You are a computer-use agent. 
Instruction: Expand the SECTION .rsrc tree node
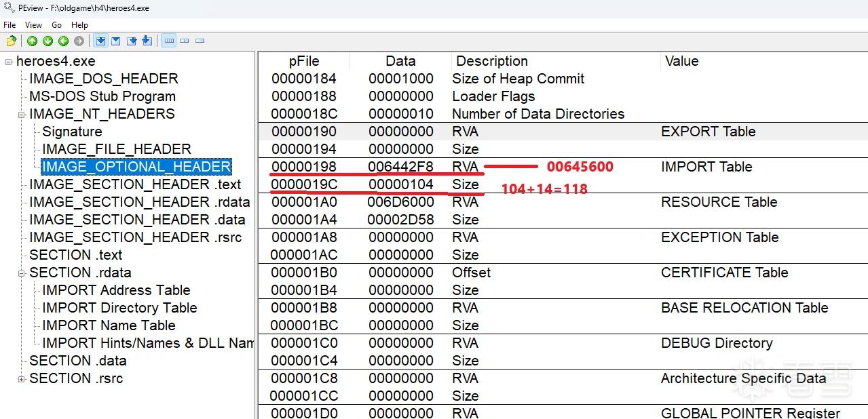tap(22, 379)
